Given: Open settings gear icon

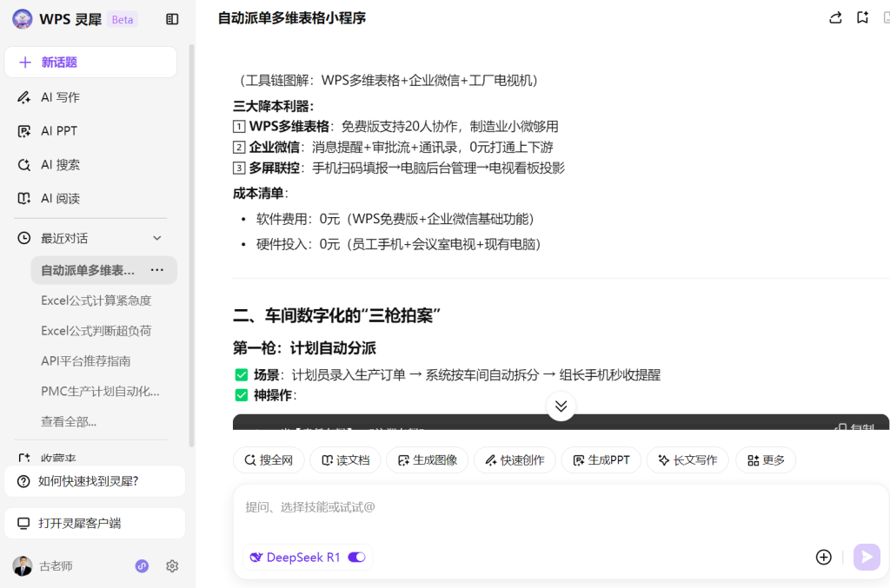Looking at the screenshot, I should point(172,566).
